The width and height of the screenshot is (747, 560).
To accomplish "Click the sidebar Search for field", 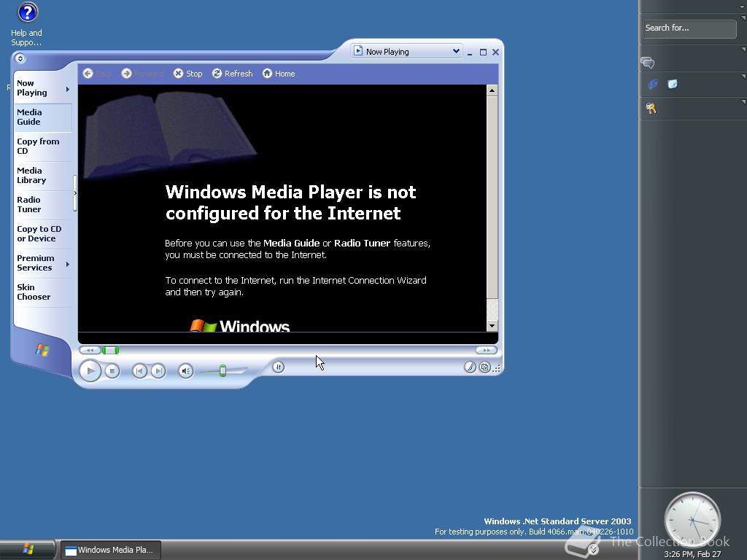I will click(x=689, y=28).
